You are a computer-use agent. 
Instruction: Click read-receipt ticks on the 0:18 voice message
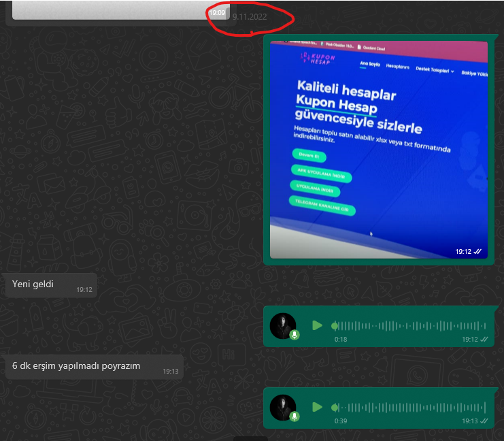click(484, 340)
